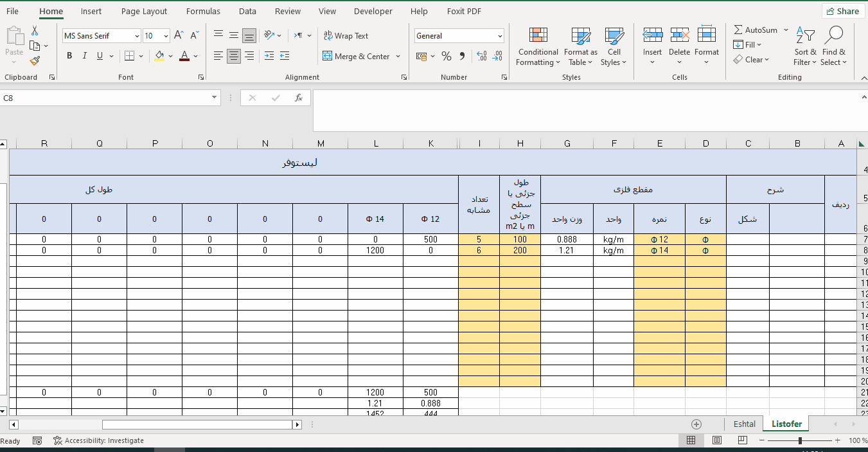Open the Fill Color dropdown arrow
Image resolution: width=868 pixels, height=452 pixels.
click(170, 56)
